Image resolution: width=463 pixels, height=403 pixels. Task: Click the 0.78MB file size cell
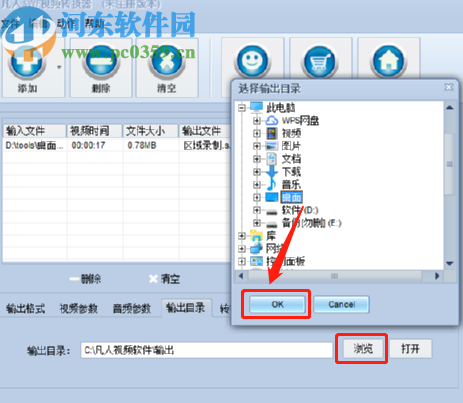[142, 145]
